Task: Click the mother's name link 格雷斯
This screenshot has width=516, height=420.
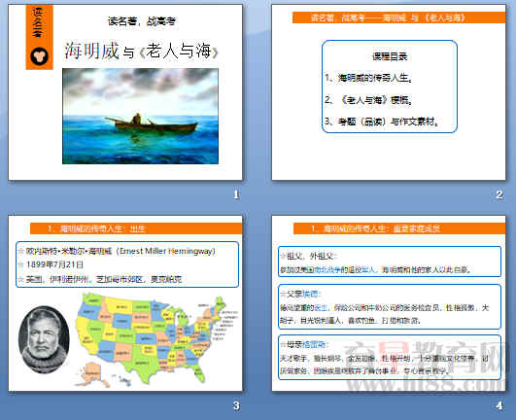Action: pos(314,344)
